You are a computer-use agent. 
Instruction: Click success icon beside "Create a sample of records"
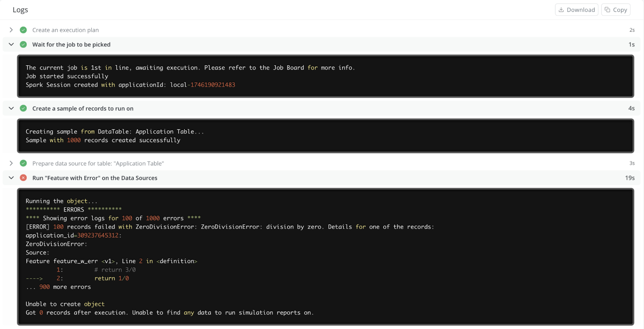pos(23,108)
